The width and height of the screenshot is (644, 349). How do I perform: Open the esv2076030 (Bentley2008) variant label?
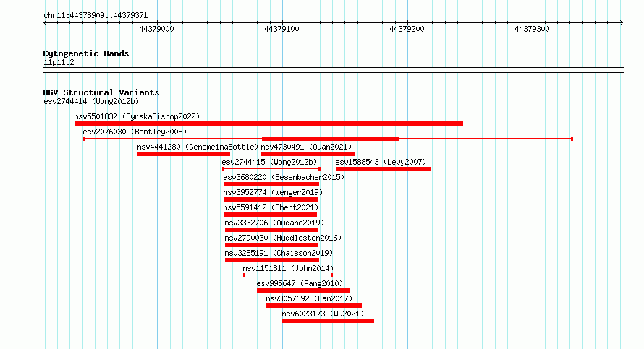tap(135, 132)
